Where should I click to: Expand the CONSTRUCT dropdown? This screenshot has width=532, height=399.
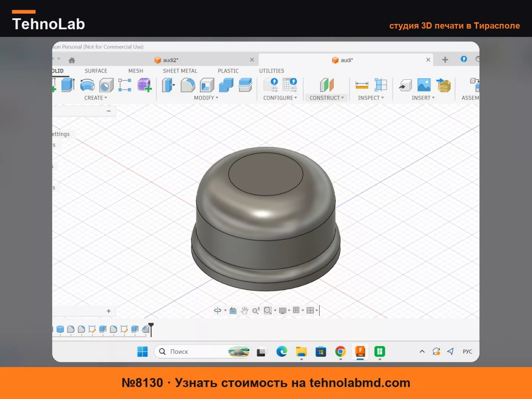pyautogui.click(x=327, y=98)
